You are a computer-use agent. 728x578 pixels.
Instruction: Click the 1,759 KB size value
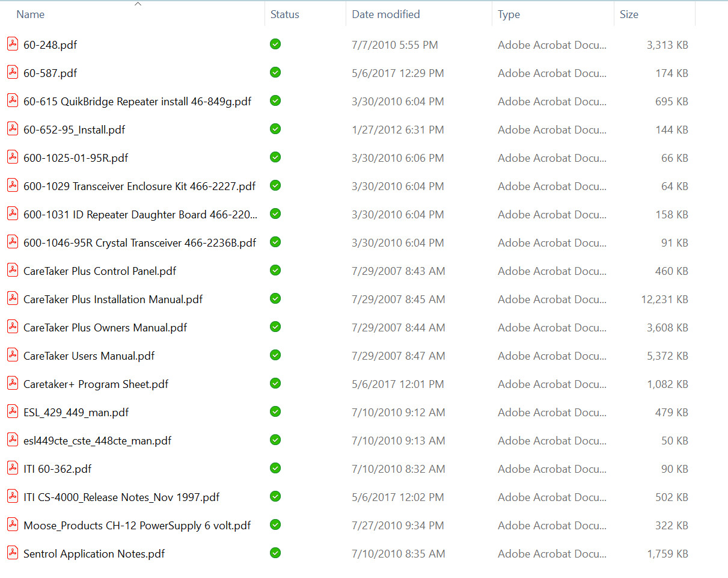tap(668, 554)
